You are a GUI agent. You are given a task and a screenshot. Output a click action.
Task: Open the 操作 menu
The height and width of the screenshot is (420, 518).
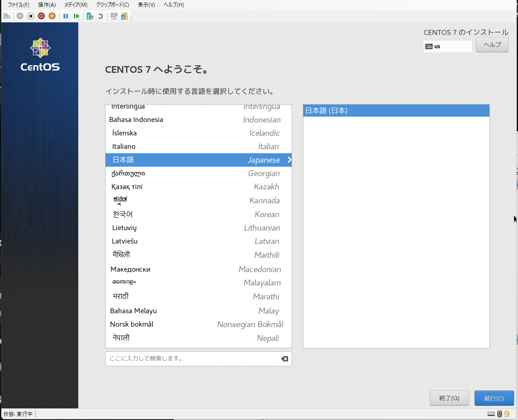46,5
